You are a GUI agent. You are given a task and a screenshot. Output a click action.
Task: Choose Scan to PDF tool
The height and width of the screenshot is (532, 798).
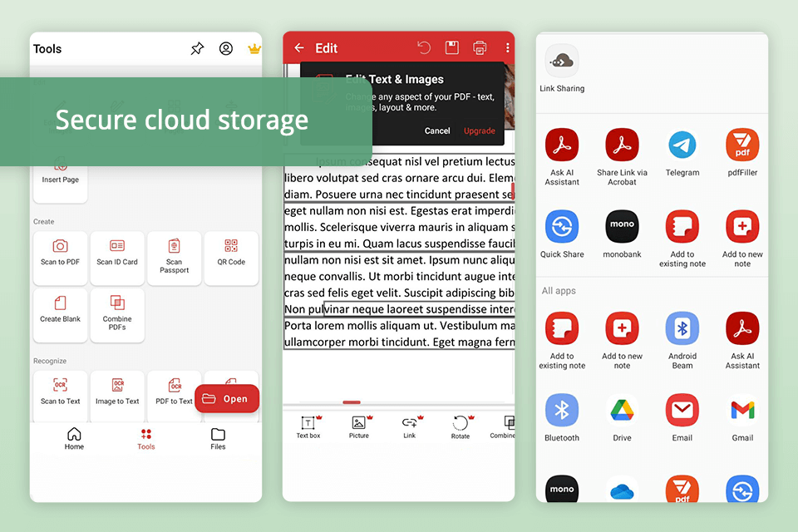61,259
